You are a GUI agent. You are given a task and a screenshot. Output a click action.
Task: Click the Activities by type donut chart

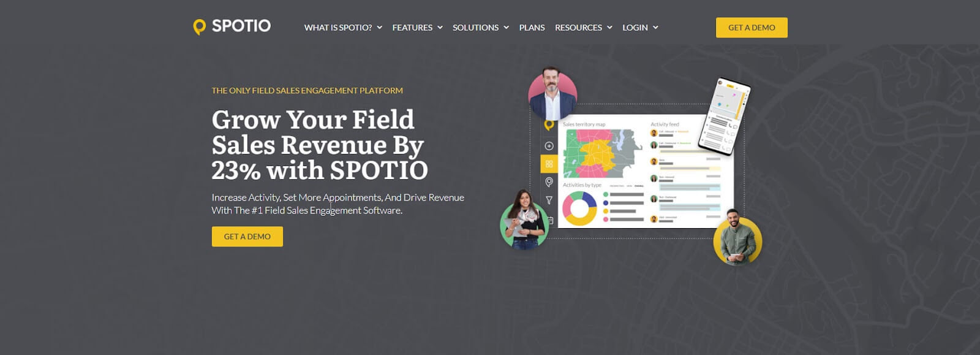(579, 208)
